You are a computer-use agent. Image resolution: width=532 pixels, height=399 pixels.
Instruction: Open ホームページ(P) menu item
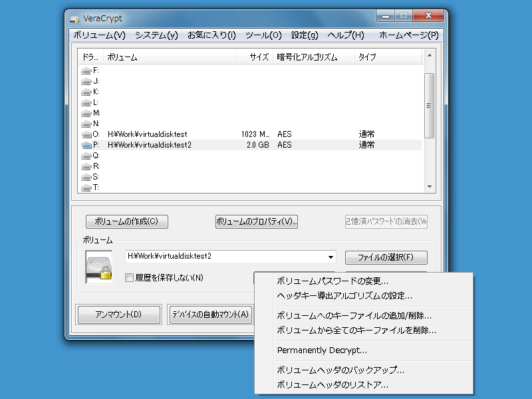pos(408,35)
